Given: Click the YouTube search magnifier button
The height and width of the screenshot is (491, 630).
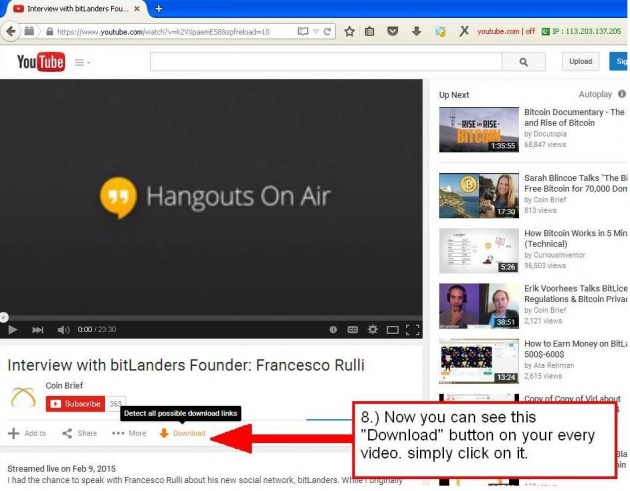Looking at the screenshot, I should (x=524, y=62).
